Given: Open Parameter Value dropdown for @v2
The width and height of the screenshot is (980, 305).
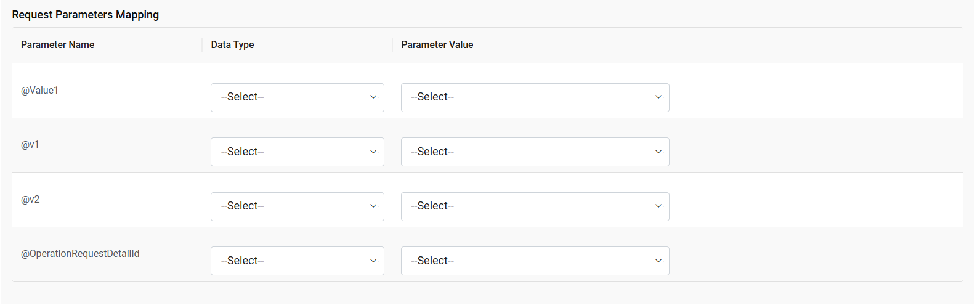Looking at the screenshot, I should coord(535,206).
